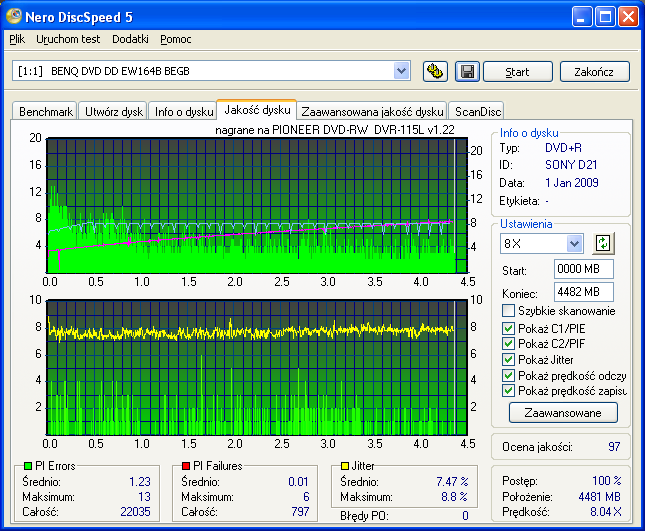The height and width of the screenshot is (531, 645).
Task: Switch to the ScanDisc tab
Action: (478, 111)
